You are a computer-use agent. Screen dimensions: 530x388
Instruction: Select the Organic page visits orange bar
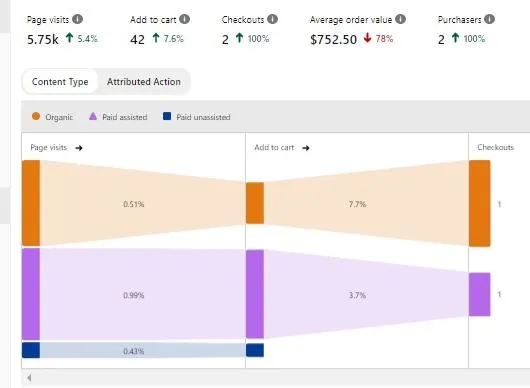coord(31,203)
